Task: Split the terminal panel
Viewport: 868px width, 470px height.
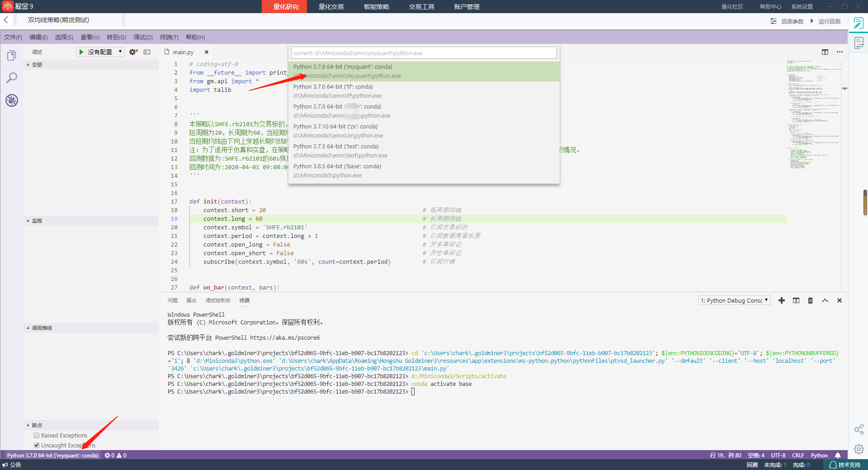Action: click(x=796, y=300)
